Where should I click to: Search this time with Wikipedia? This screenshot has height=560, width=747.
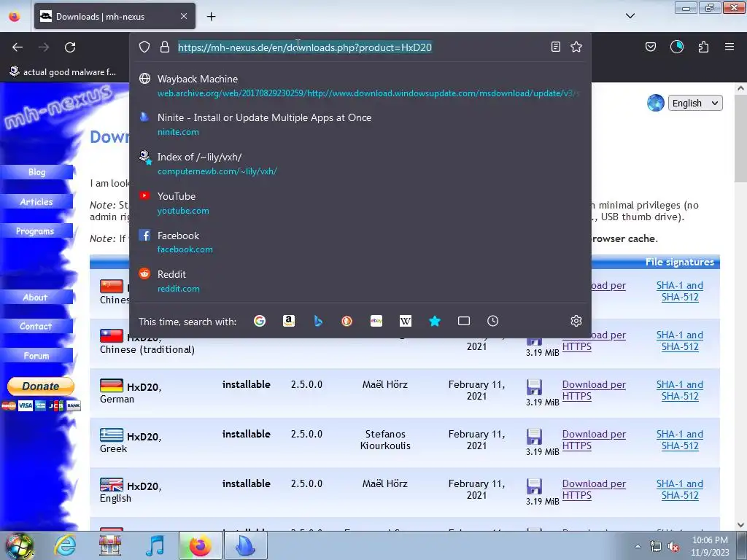[x=406, y=321]
